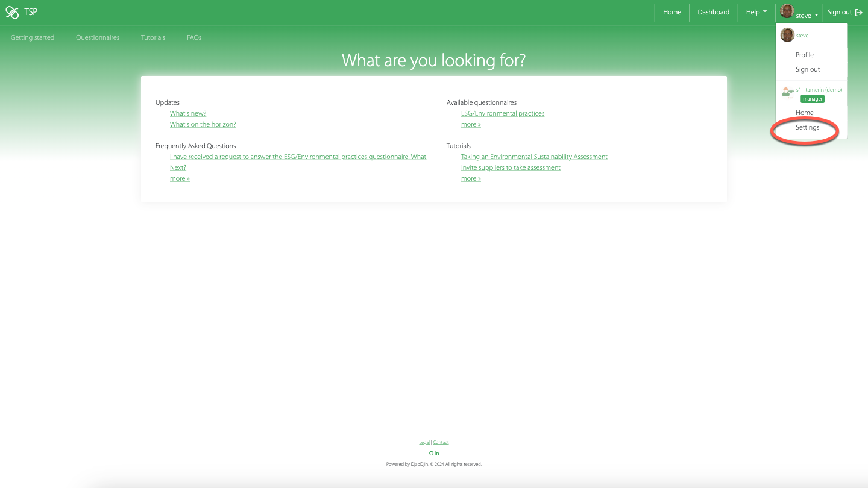Image resolution: width=868 pixels, height=488 pixels.
Task: Open the Dashboard navbar link
Action: 713,12
